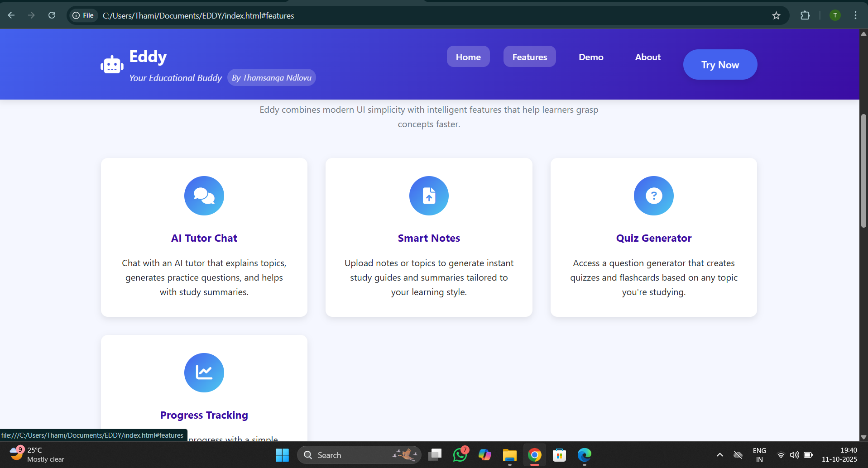This screenshot has height=468, width=868.
Task: Click the scrollbar up arrow
Action: point(863,34)
